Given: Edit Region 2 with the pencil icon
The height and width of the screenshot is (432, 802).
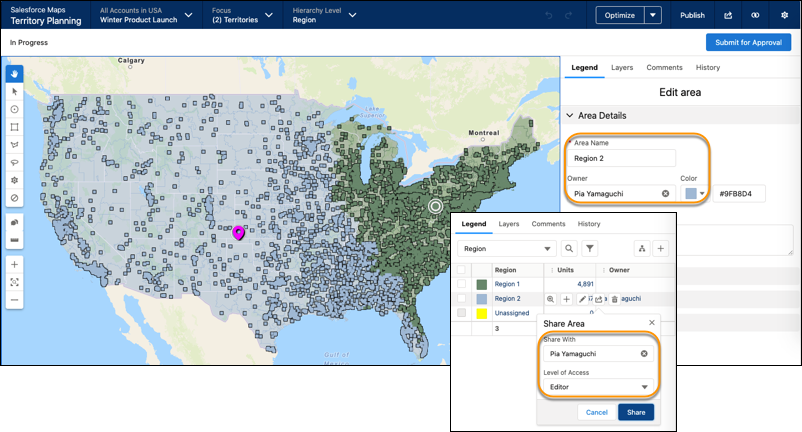Looking at the screenshot, I should 582,299.
